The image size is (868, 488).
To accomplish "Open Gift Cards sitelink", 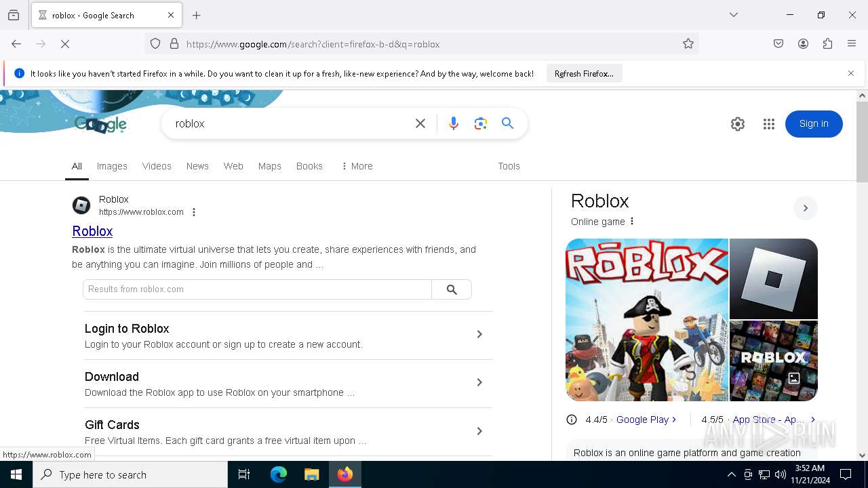I will (x=112, y=425).
